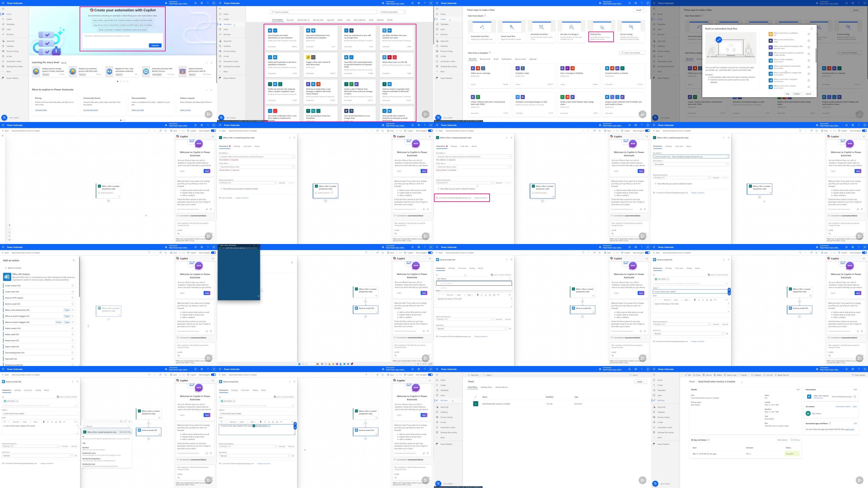Viewport: 868px width, 488px height.
Task: Click the Add an action list scrollbar
Action: (x=79, y=277)
